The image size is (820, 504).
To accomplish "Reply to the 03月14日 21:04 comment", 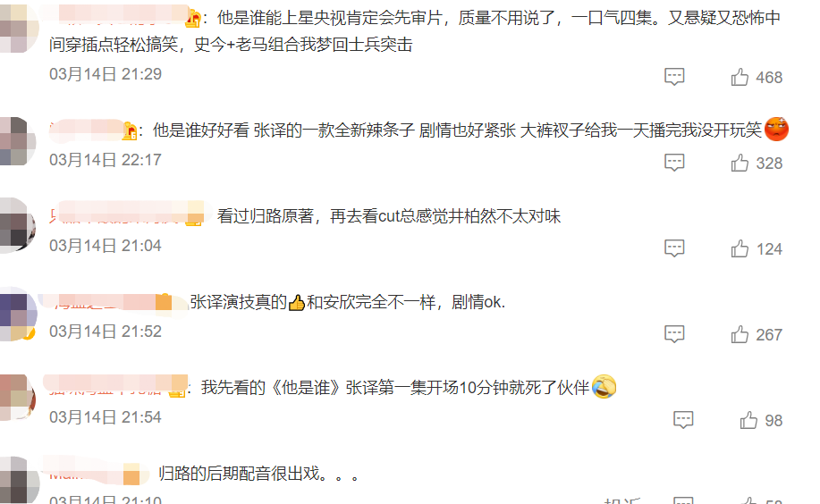I will pyautogui.click(x=674, y=248).
